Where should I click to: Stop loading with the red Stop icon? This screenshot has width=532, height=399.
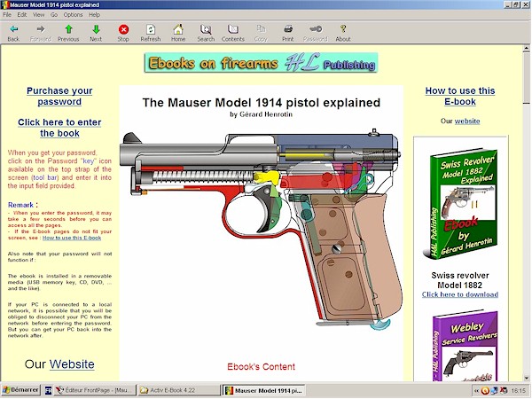123,33
